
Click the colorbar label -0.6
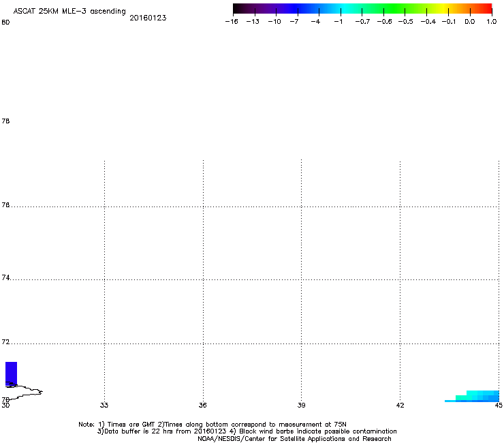[x=384, y=22]
